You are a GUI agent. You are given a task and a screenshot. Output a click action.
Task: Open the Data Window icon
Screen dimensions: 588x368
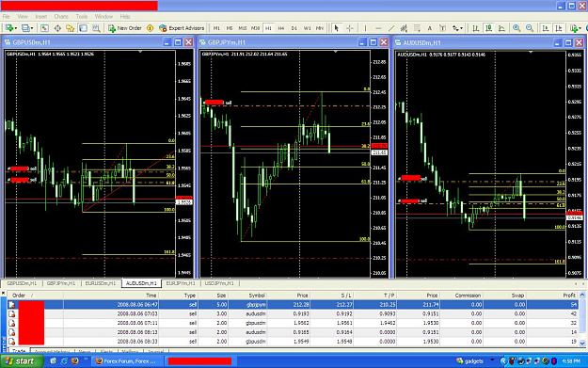[x=57, y=28]
